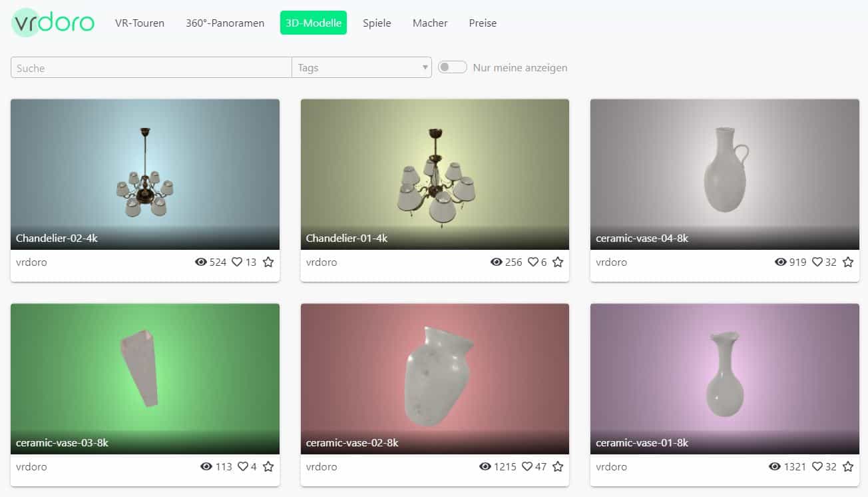Go to 360°-Panoramen page
Screen dimensions: 868x497
pyautogui.click(x=225, y=23)
